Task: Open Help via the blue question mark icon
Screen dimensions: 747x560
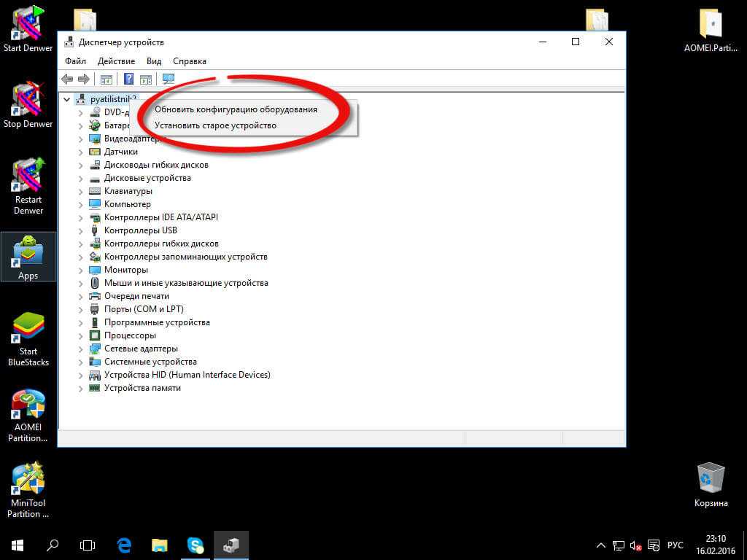Action: [128, 79]
